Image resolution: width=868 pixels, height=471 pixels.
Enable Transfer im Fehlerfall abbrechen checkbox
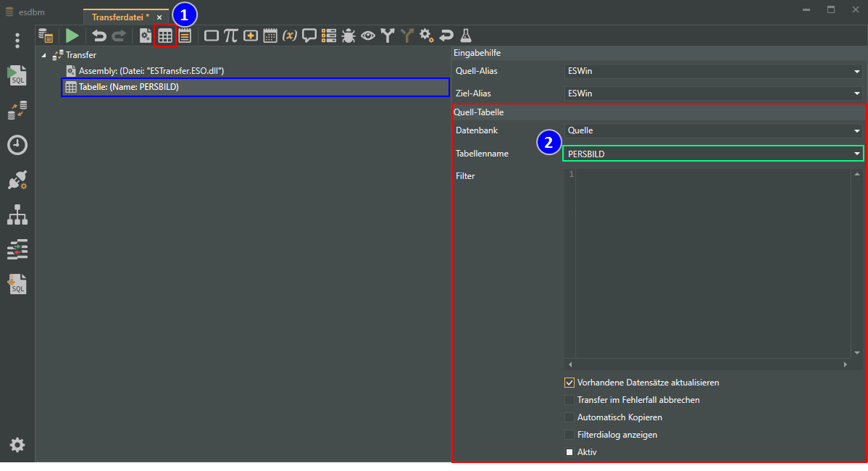click(x=569, y=400)
